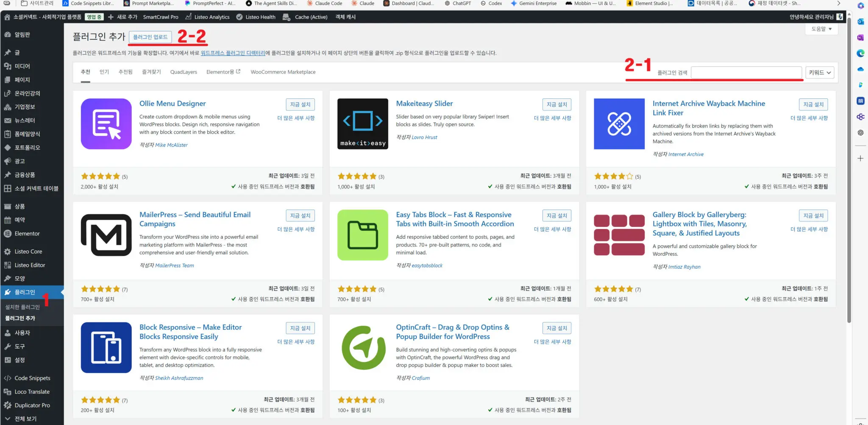868x425 pixels.
Task: Click 객체 캐시 in the admin bar
Action: click(x=345, y=17)
